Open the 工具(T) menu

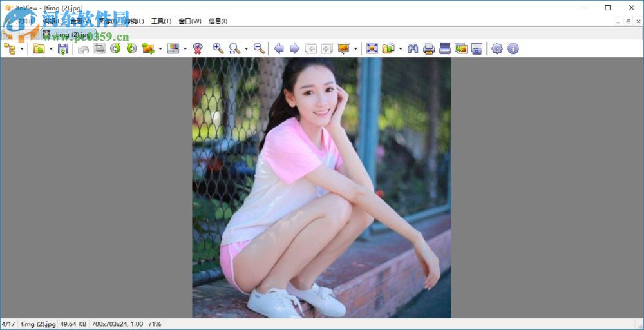pyautogui.click(x=162, y=21)
